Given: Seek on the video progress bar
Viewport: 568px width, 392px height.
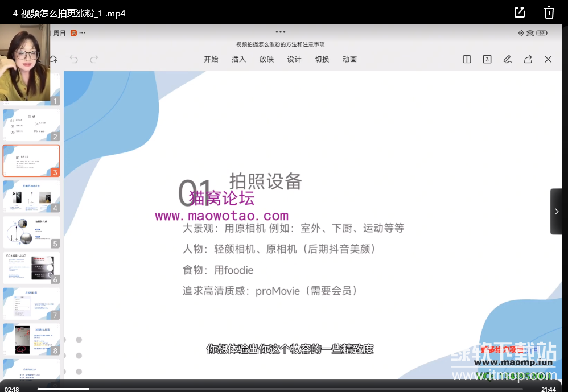Looking at the screenshot, I should pyautogui.click(x=285, y=389).
